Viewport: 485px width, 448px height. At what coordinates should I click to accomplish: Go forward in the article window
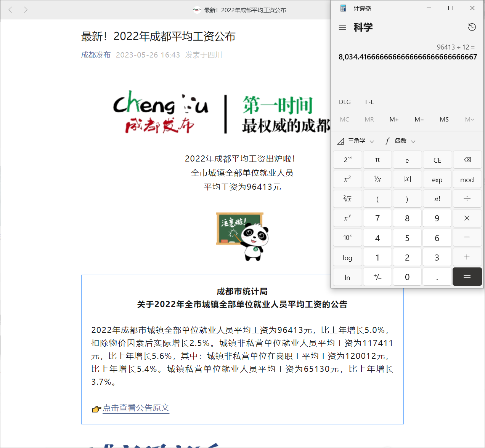point(26,10)
